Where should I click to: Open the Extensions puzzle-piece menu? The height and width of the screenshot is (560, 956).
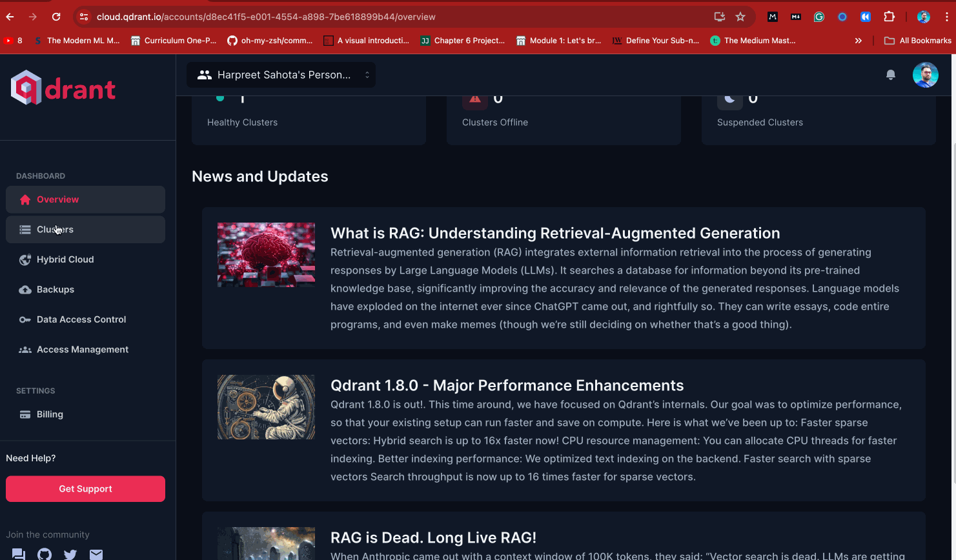click(889, 17)
